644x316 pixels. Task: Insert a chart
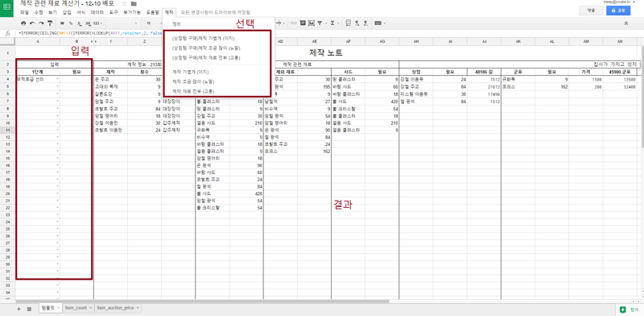(x=312, y=23)
